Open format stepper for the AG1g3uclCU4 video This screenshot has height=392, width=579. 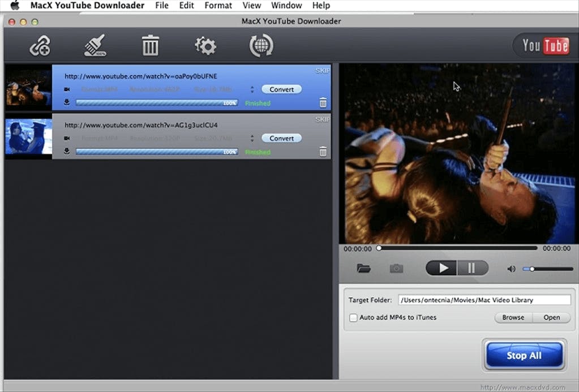tap(252, 138)
